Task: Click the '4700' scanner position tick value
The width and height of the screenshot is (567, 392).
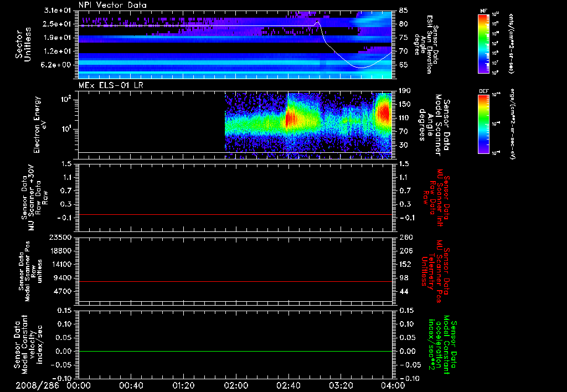Action: pyautogui.click(x=63, y=291)
